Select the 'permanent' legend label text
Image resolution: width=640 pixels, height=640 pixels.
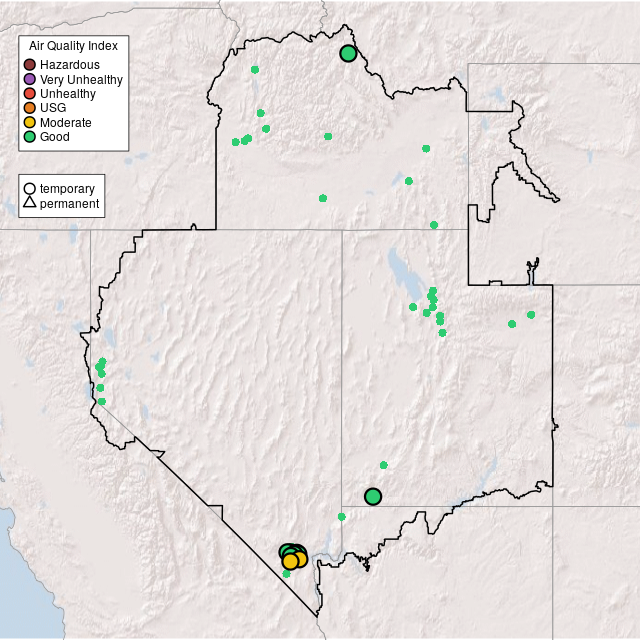69,204
